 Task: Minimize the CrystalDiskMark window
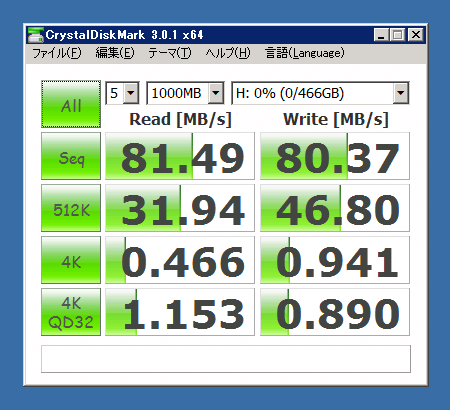pyautogui.click(x=381, y=35)
